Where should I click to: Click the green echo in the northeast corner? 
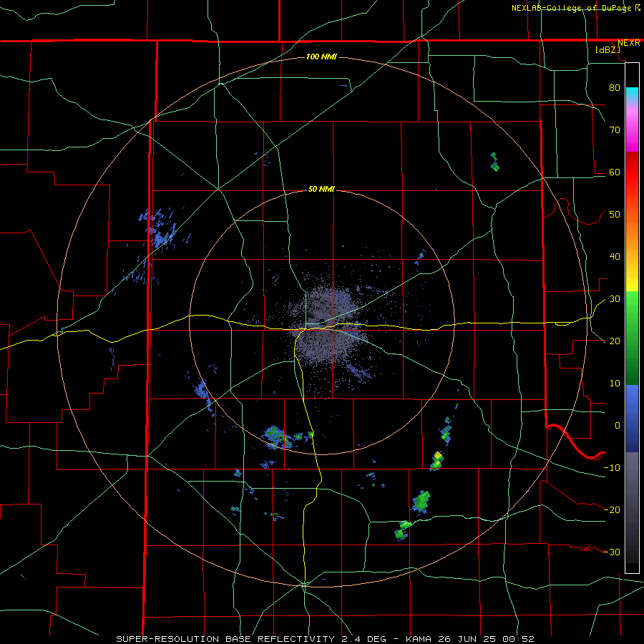click(494, 162)
